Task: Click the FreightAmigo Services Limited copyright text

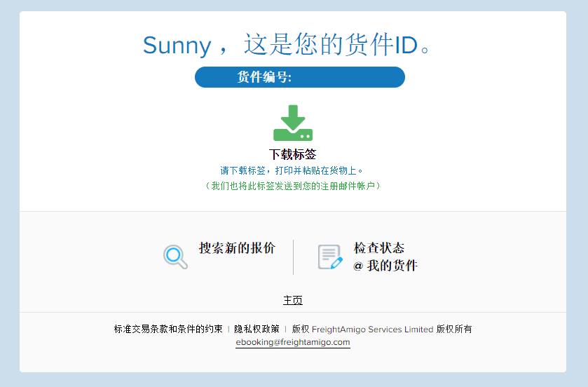Action: point(382,330)
